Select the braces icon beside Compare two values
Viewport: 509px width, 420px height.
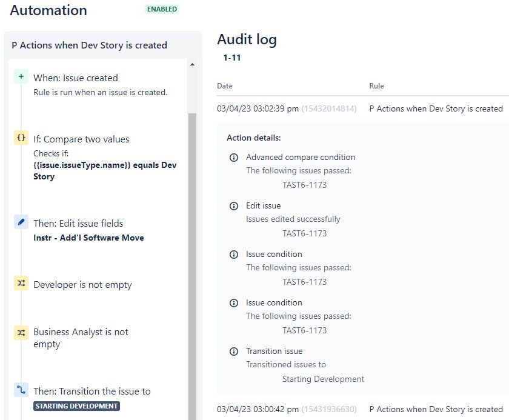[21, 138]
